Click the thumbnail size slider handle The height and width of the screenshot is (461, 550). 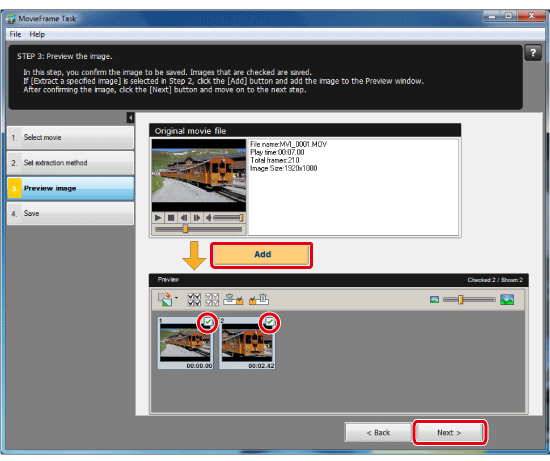(461, 300)
